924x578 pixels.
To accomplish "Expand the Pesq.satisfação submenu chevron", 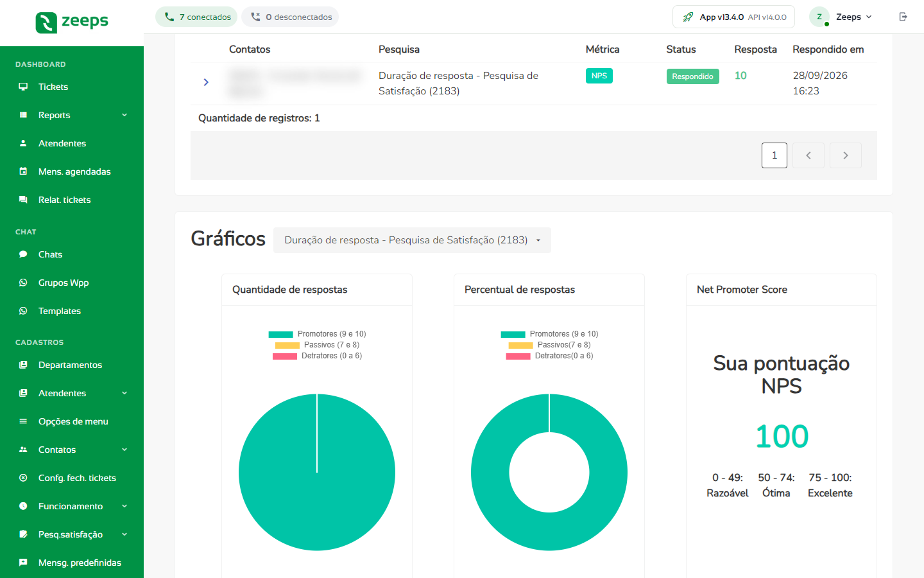I will pos(124,534).
